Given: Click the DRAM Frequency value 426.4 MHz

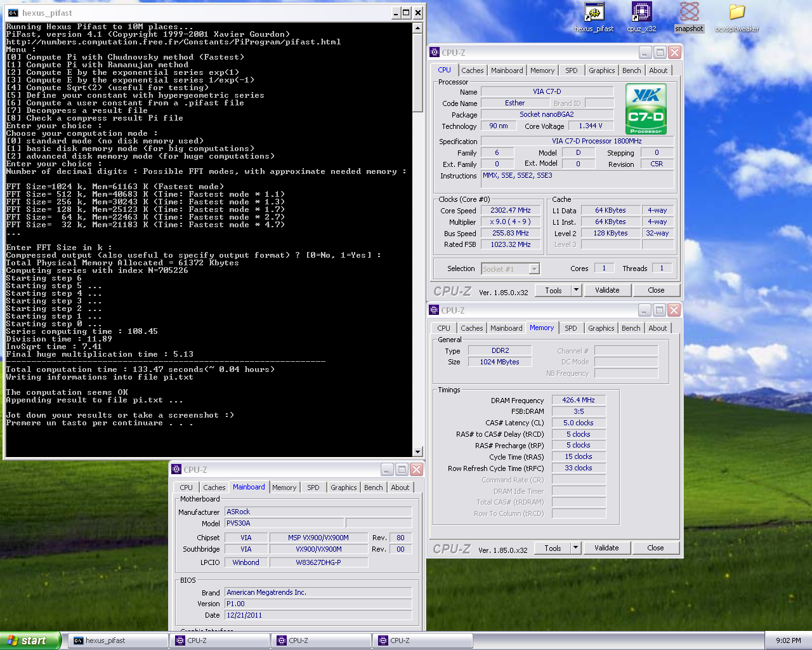Looking at the screenshot, I should coord(579,400).
